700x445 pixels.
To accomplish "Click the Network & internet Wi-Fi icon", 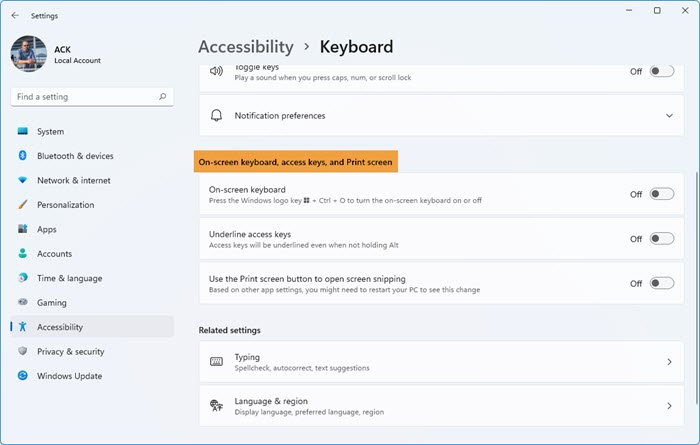I will [22, 181].
